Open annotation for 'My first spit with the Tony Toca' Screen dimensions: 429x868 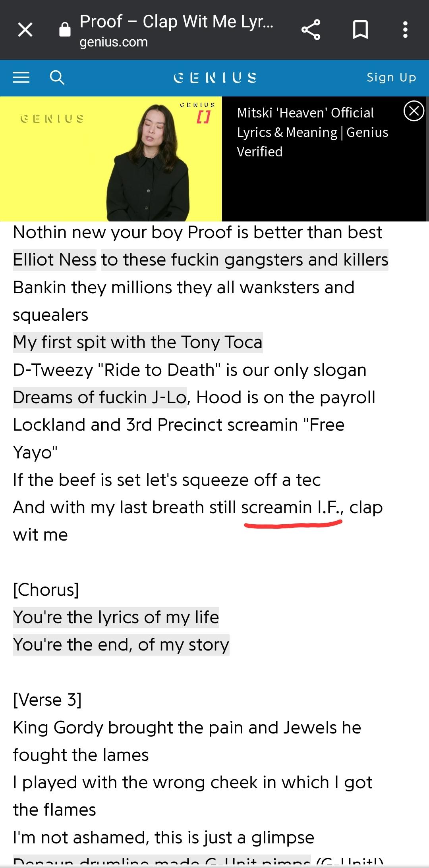[138, 343]
